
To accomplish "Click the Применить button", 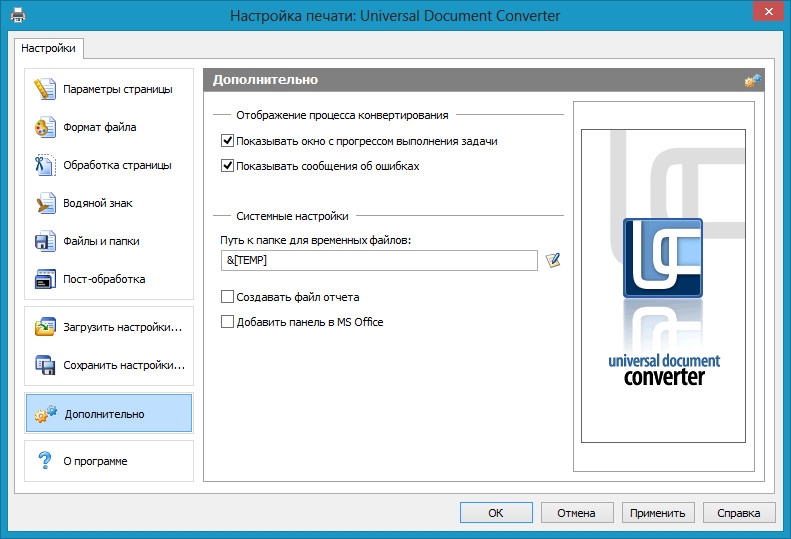I will click(657, 513).
